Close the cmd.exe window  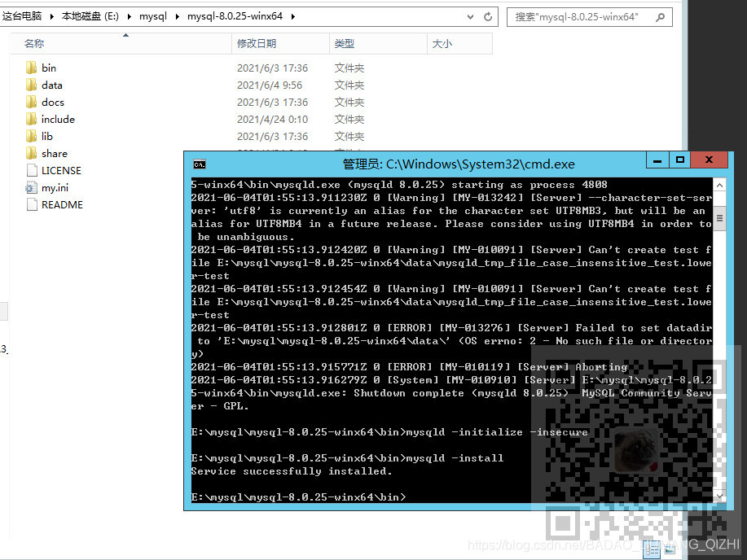point(710,160)
